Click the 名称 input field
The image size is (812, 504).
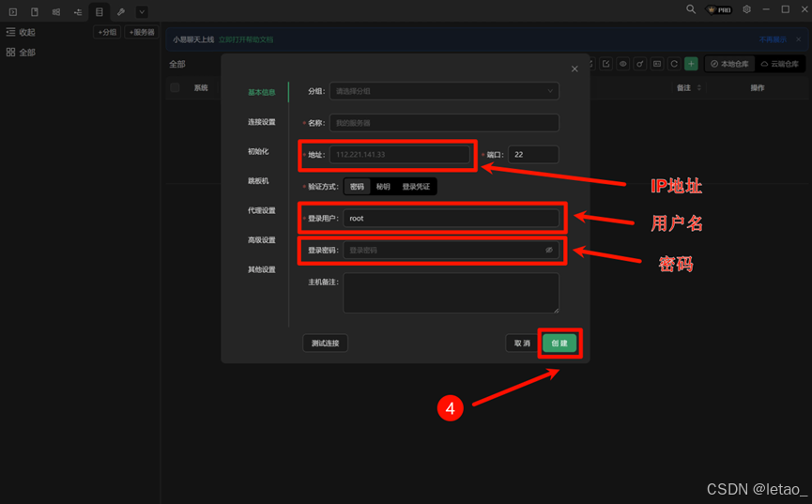tap(444, 123)
